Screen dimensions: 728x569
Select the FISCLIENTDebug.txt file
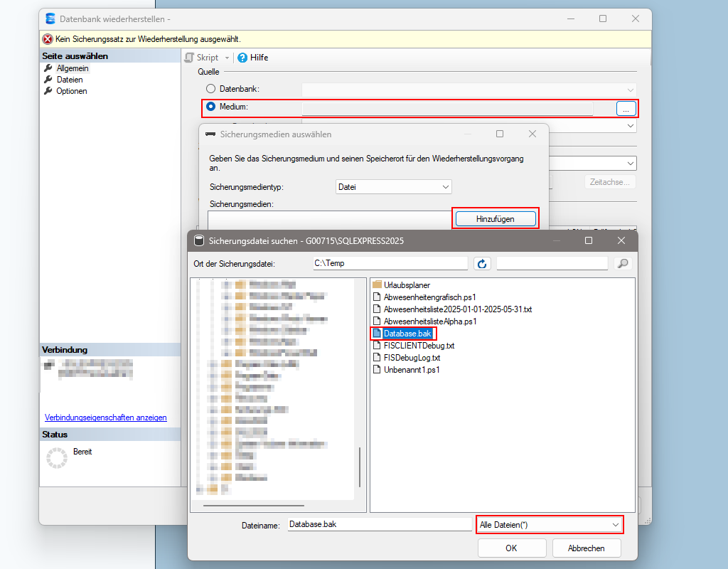[x=418, y=345]
